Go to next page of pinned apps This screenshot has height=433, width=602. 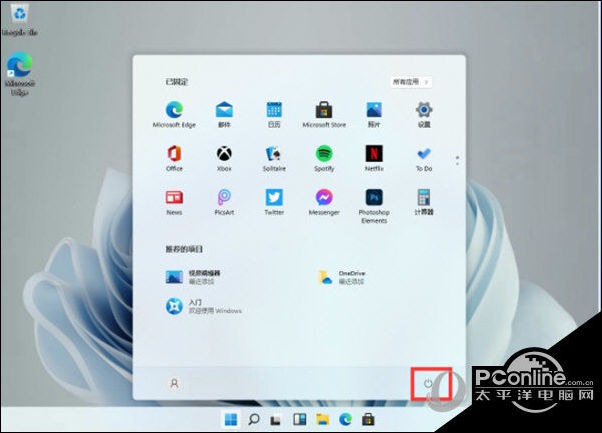(457, 164)
